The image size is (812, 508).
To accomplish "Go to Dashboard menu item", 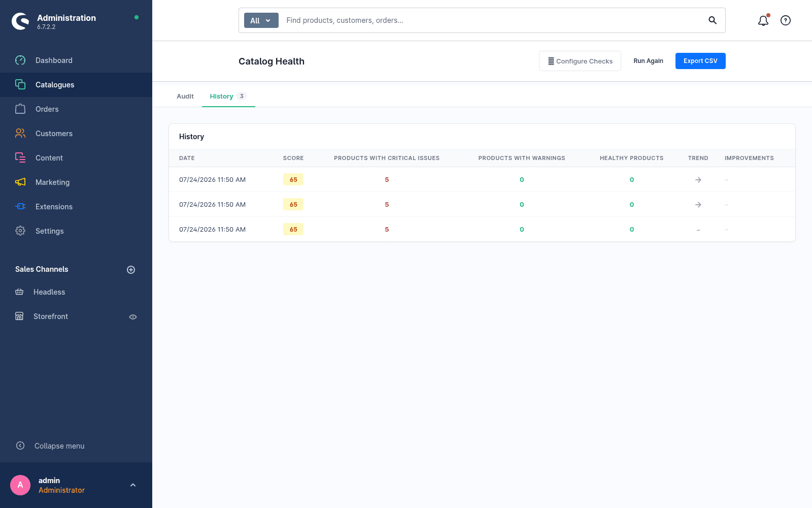I will tap(76, 60).
